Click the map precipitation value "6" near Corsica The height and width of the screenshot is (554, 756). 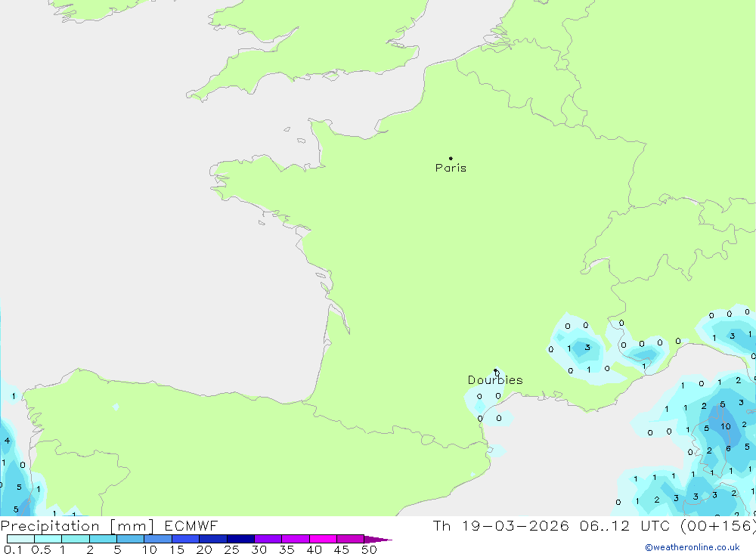pos(728,448)
